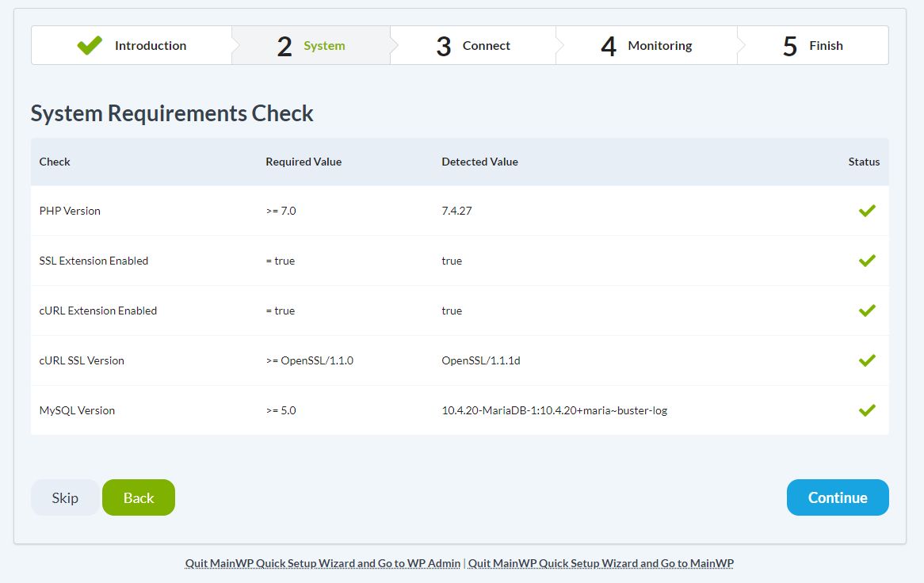This screenshot has width=924, height=583.
Task: Select the cURL SSL Version row label
Action: click(x=82, y=360)
